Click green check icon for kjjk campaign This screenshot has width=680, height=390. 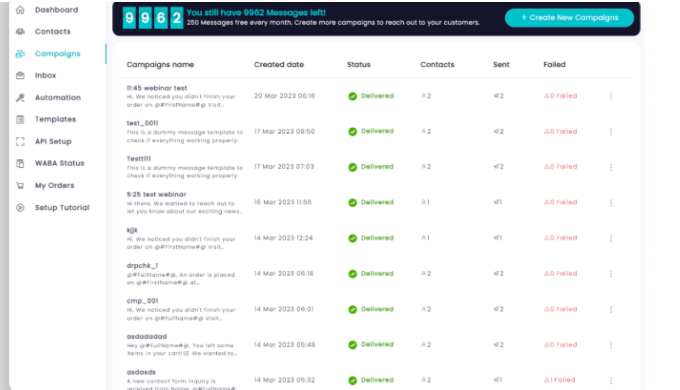pos(353,238)
